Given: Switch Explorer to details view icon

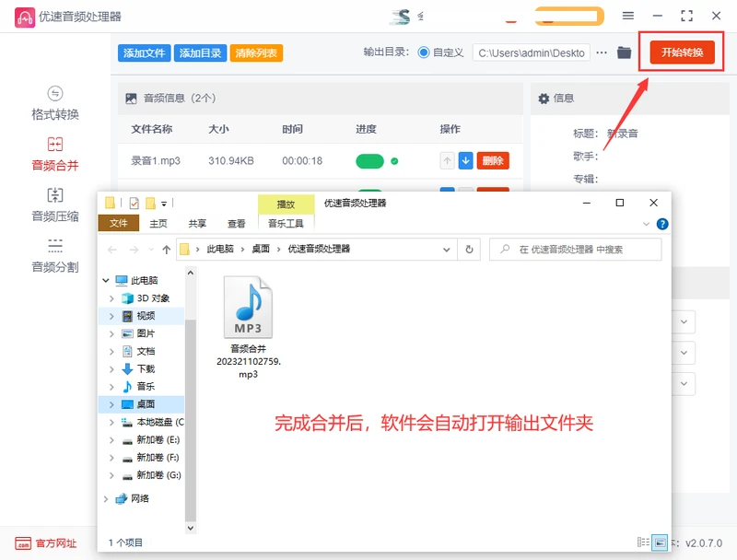Looking at the screenshot, I should tap(643, 542).
